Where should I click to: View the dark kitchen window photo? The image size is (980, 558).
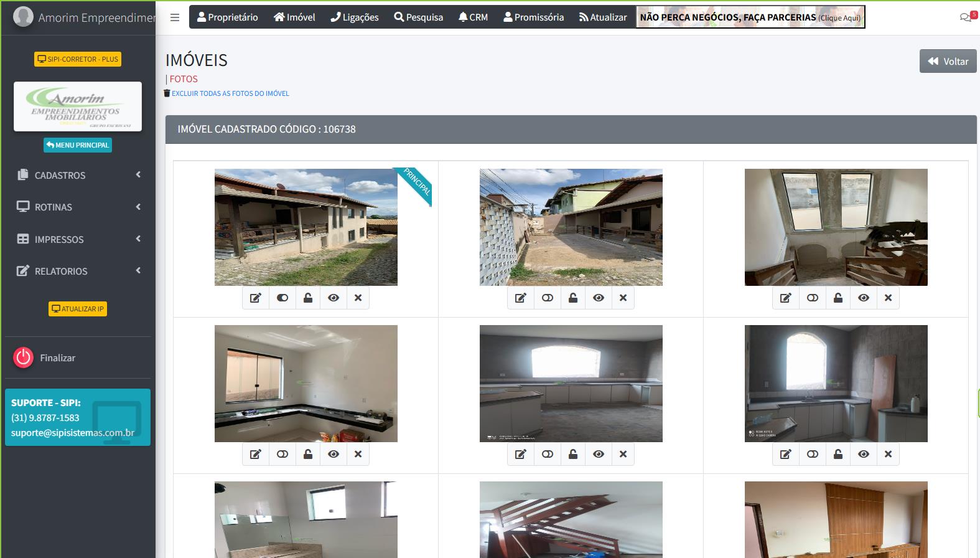coord(599,454)
